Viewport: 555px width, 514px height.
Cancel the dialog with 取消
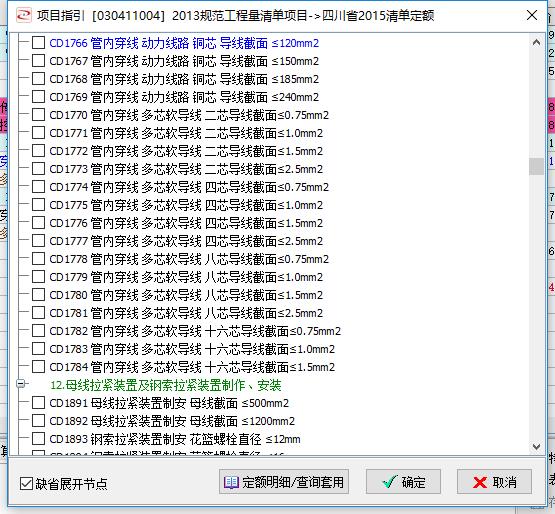(494, 482)
